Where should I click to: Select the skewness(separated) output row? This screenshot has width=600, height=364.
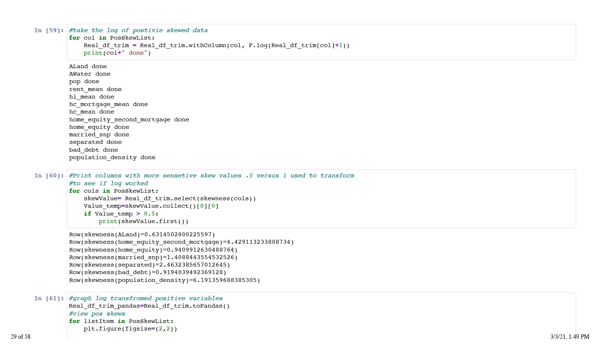149,265
